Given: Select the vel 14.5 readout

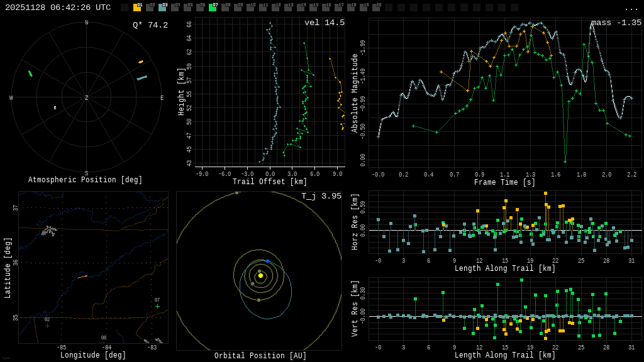Looking at the screenshot, I should click(x=325, y=23).
